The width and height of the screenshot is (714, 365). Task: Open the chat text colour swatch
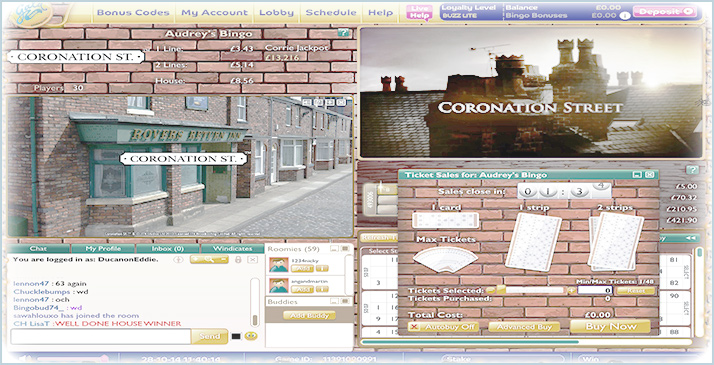point(236,336)
